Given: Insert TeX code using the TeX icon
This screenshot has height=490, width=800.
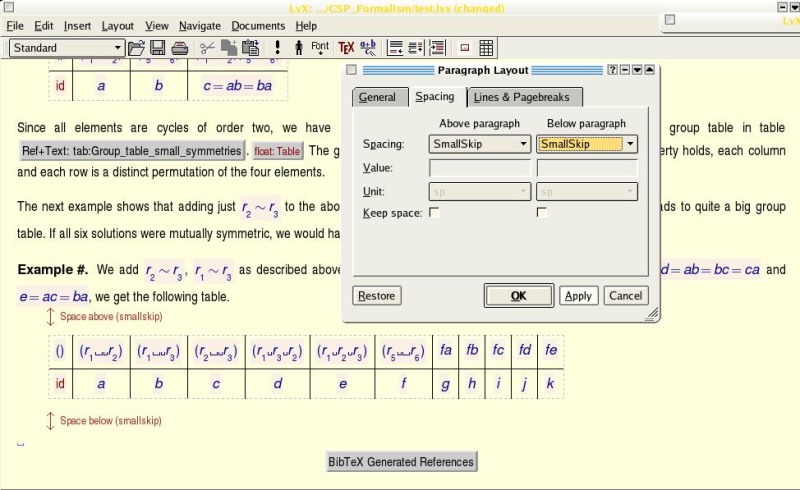Looking at the screenshot, I should point(346,48).
